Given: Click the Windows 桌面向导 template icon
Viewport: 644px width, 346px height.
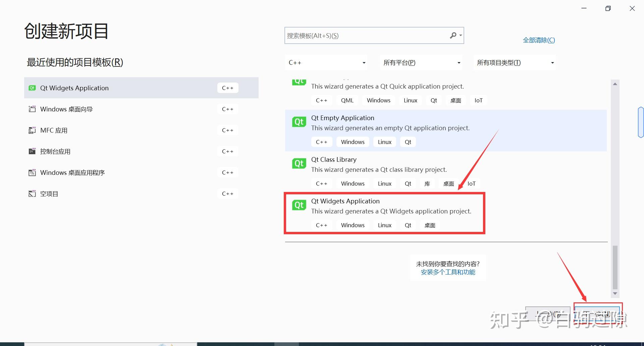Looking at the screenshot, I should pyautogui.click(x=32, y=109).
